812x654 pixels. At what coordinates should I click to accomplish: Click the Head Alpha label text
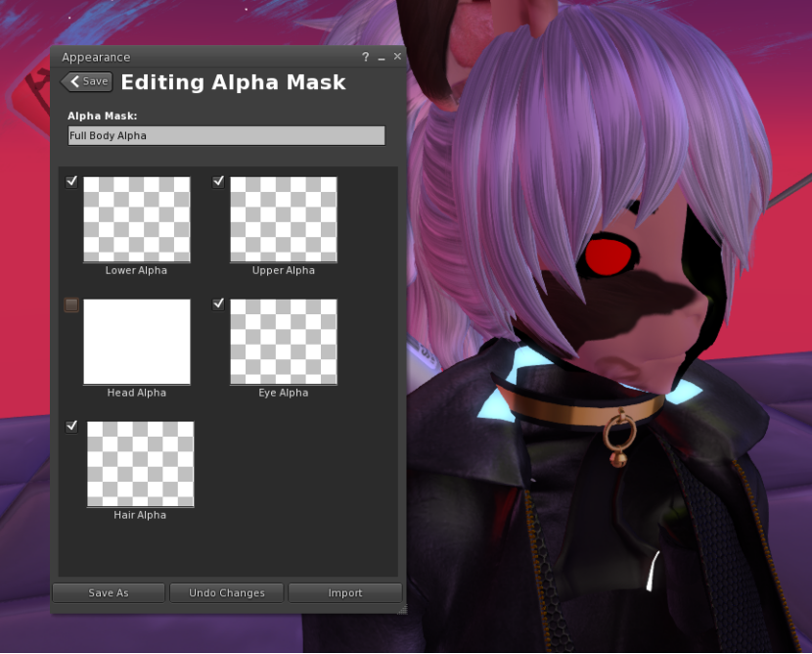[137, 393]
